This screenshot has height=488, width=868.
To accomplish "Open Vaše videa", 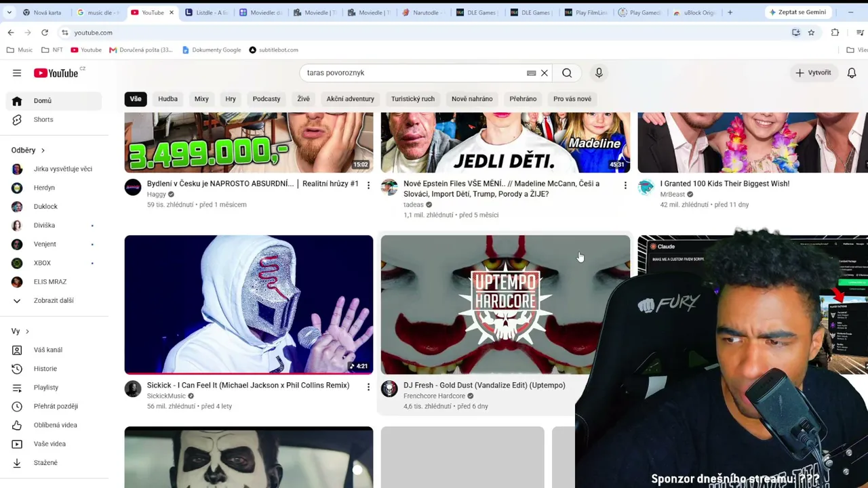I will tap(54, 444).
